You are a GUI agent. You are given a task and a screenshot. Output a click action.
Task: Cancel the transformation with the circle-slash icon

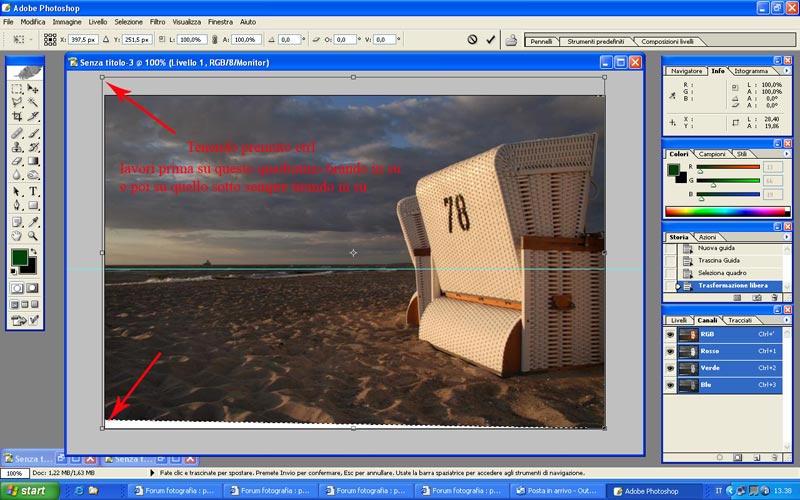tap(472, 40)
